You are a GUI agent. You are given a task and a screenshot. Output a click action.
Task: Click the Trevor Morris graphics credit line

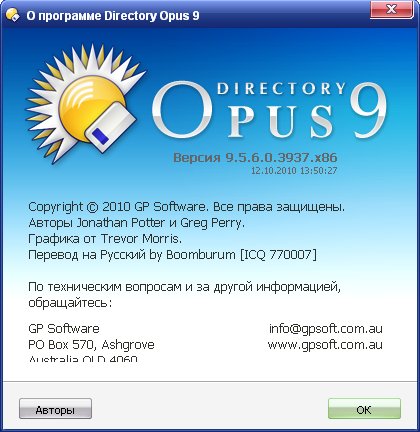point(105,239)
